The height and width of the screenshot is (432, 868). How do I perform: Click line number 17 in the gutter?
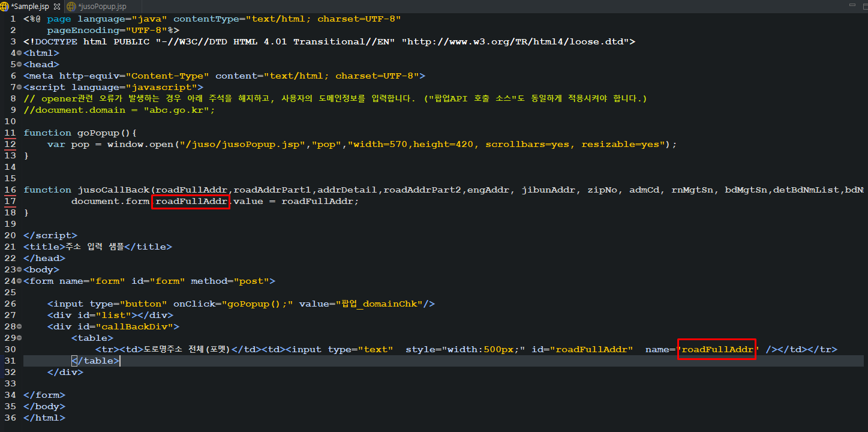(10, 201)
